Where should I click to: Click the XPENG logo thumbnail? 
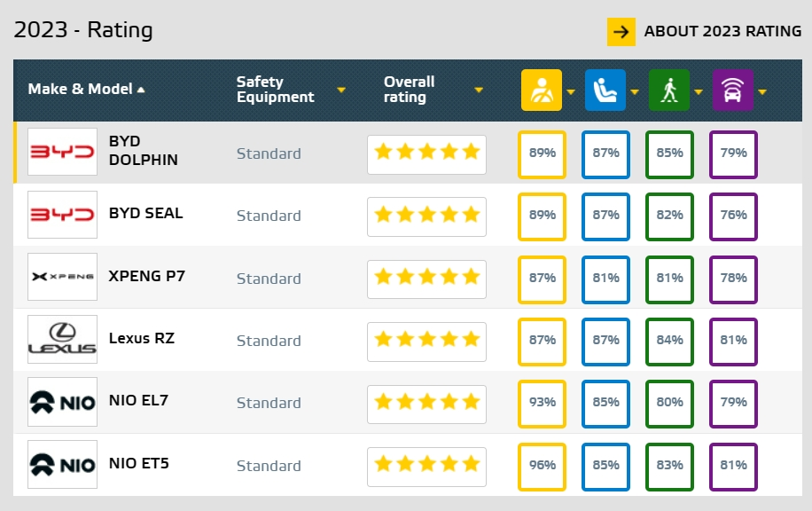pyautogui.click(x=62, y=277)
